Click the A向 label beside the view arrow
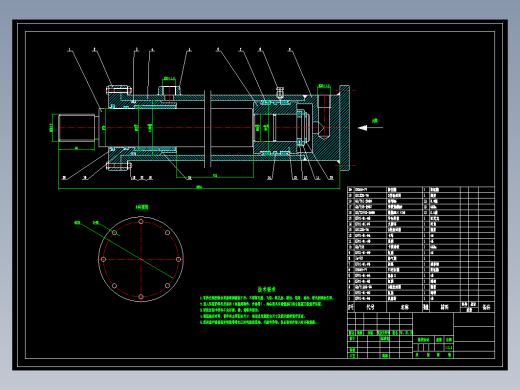 375,121
